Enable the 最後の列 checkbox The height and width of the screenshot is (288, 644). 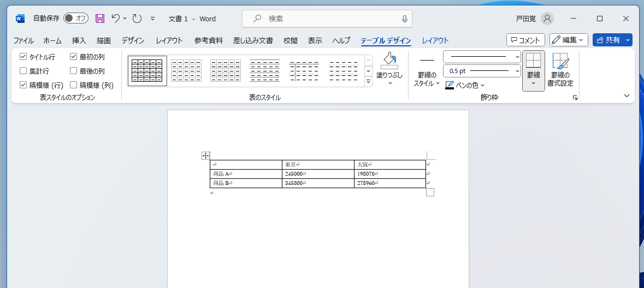(x=74, y=71)
